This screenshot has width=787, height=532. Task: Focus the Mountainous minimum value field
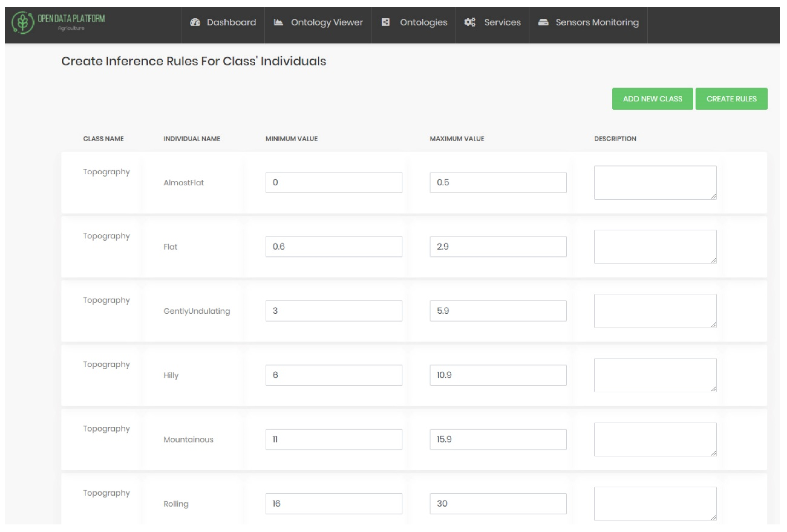point(334,439)
